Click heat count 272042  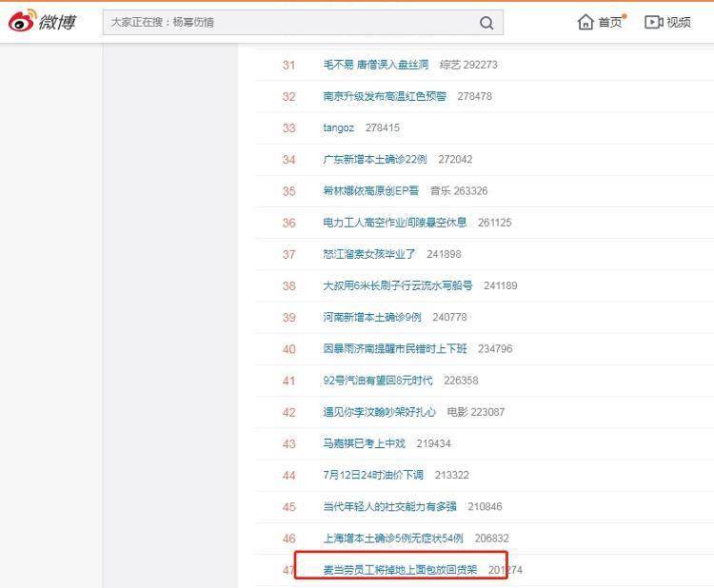[455, 159]
